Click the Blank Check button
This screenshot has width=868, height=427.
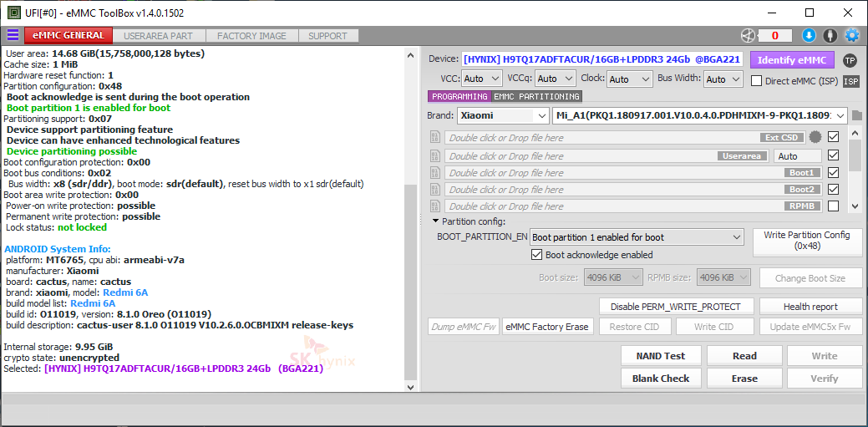661,379
